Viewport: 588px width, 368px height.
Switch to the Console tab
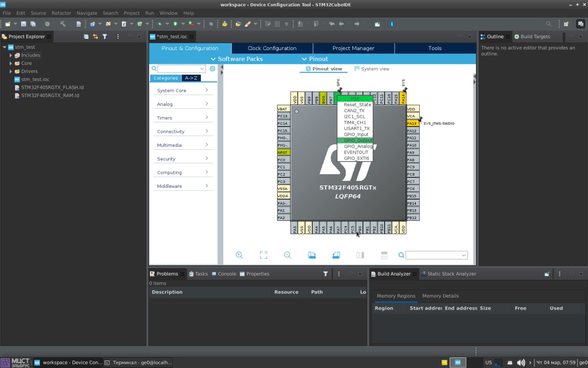[224, 274]
